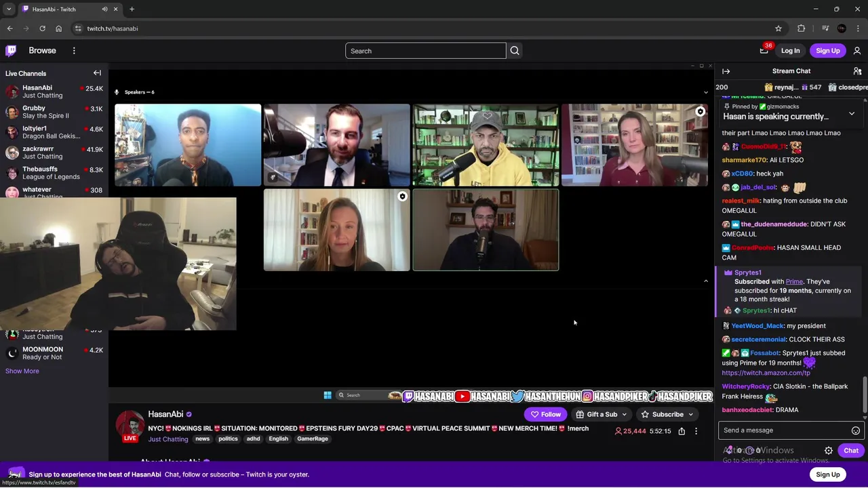The height and width of the screenshot is (488, 868).
Task: Open Grubby channel in sidebar
Action: click(54, 112)
